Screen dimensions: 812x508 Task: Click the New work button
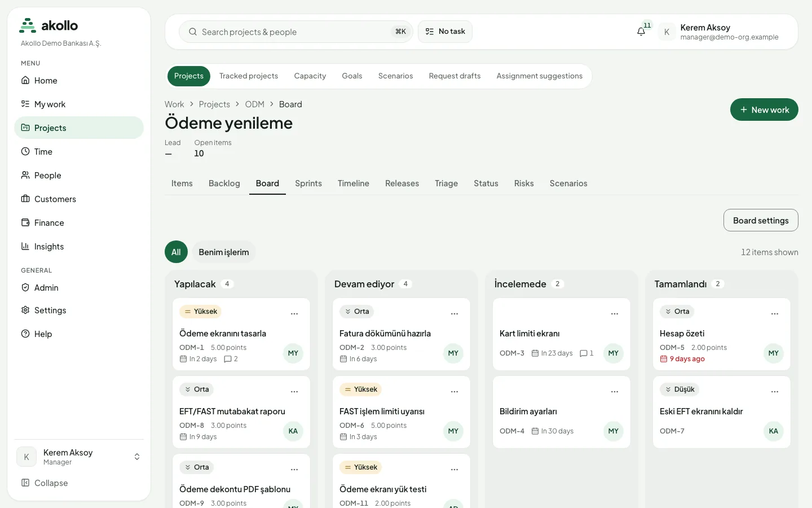pos(764,110)
